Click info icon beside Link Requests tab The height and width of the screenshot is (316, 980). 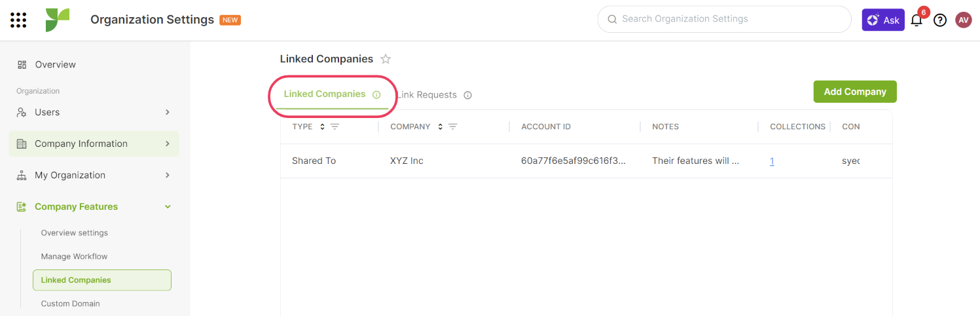coord(467,95)
